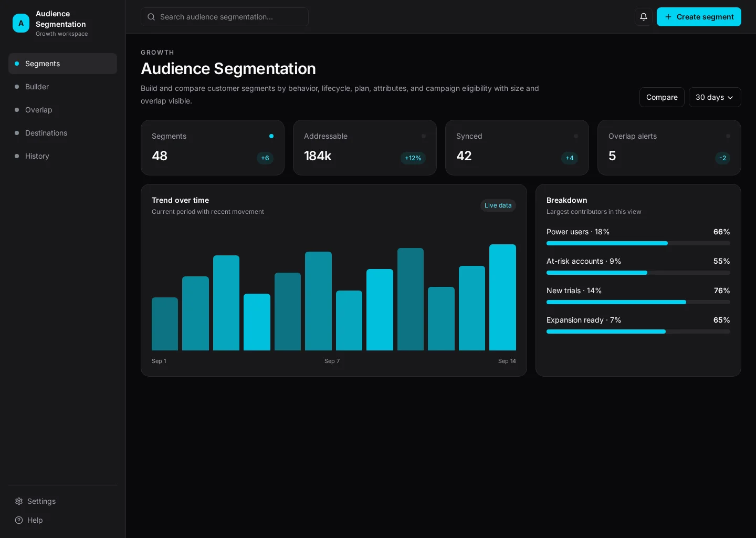The image size is (756, 538).
Task: Click the tallest last bar at Sep 14
Action: 502,297
